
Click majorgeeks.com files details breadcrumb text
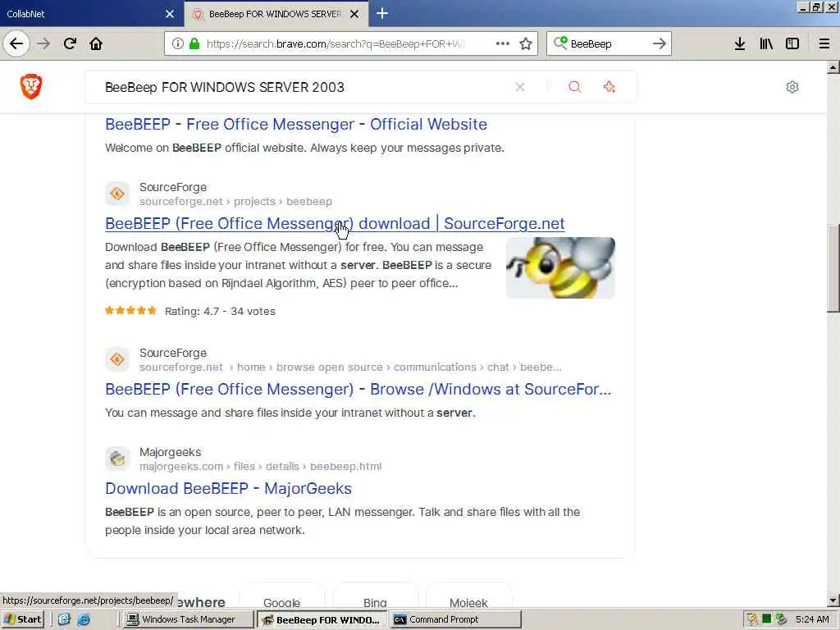(260, 467)
